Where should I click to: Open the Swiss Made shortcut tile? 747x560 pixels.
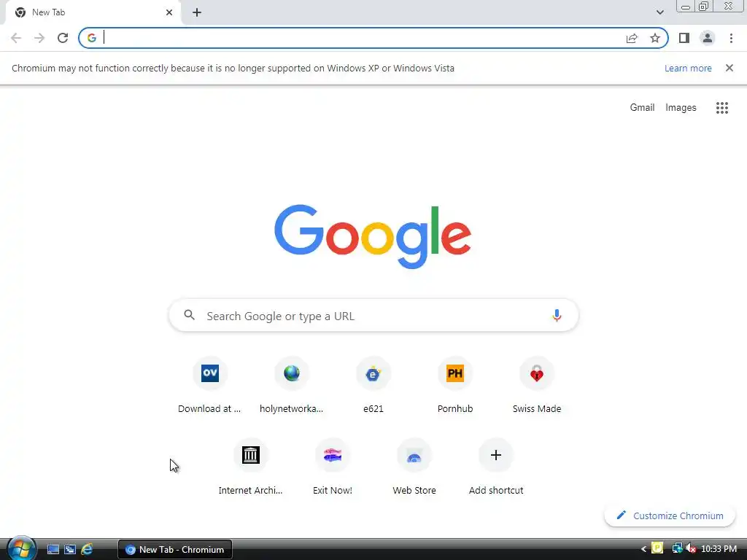(x=536, y=385)
